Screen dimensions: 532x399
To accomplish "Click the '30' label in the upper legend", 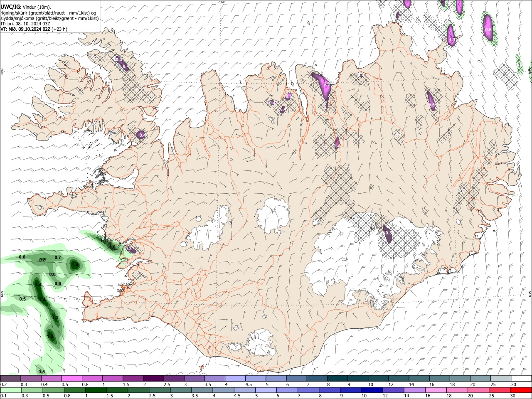I will (x=514, y=384).
